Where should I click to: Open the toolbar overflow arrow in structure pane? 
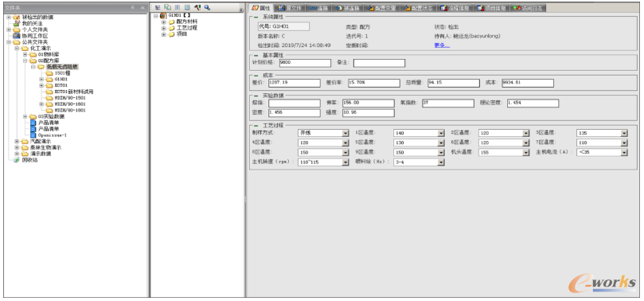click(241, 9)
